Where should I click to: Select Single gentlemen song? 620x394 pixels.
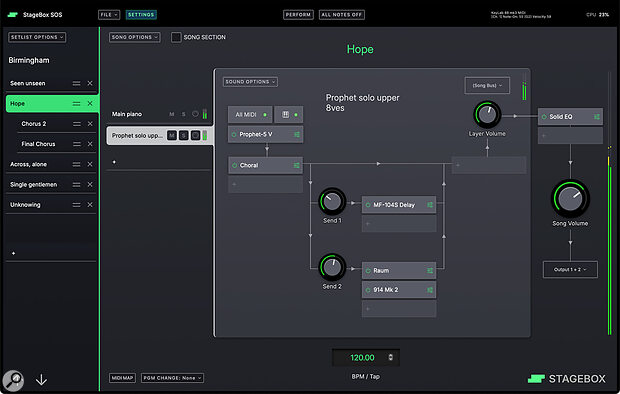[x=34, y=184]
